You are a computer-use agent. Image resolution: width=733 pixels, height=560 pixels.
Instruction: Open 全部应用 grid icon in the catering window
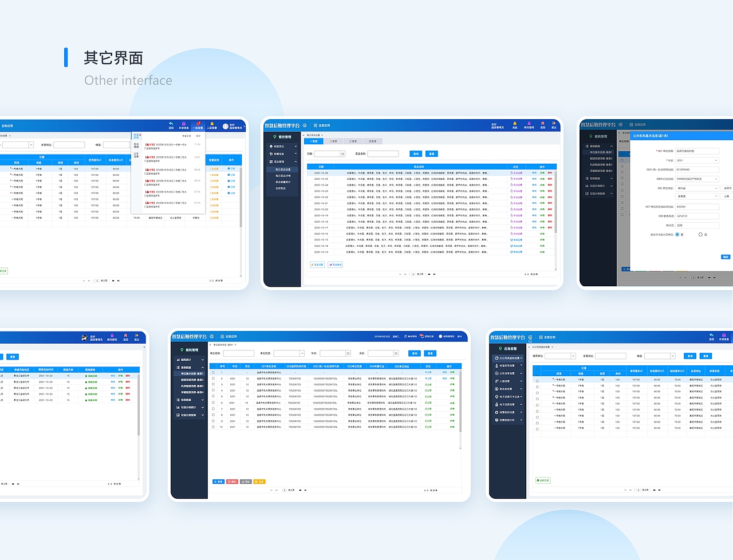316,125
